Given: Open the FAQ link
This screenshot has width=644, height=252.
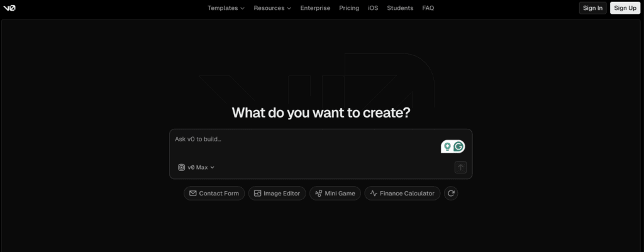Looking at the screenshot, I should (x=428, y=8).
